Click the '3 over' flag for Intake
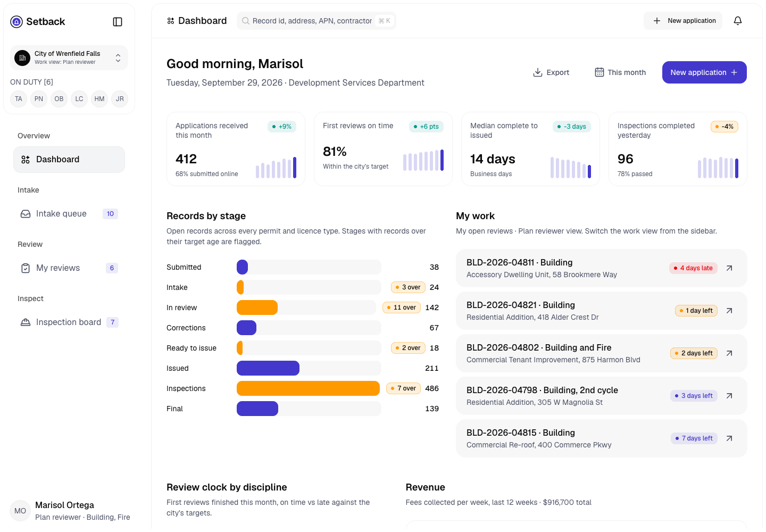This screenshot has width=766, height=532. pos(408,287)
